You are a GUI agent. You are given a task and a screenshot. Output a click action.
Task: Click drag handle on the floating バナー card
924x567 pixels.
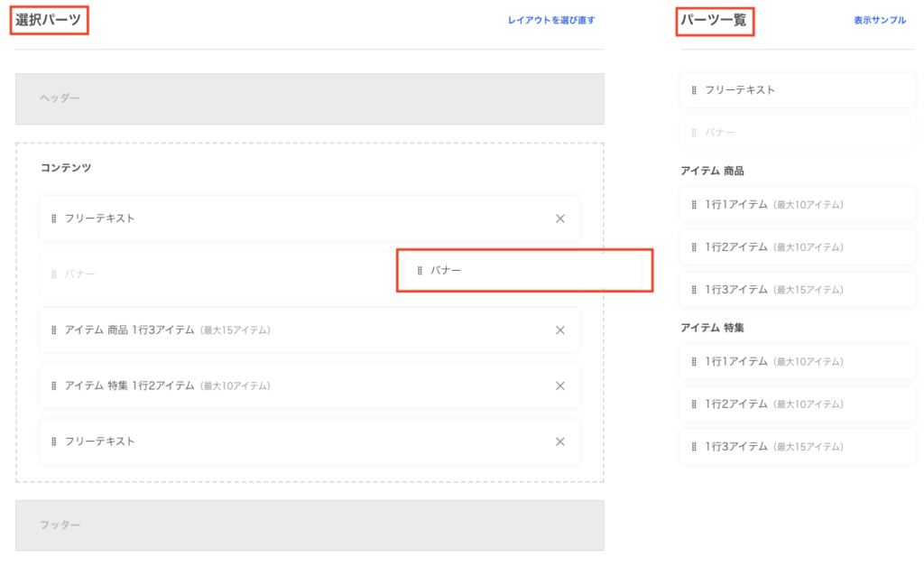coord(420,271)
